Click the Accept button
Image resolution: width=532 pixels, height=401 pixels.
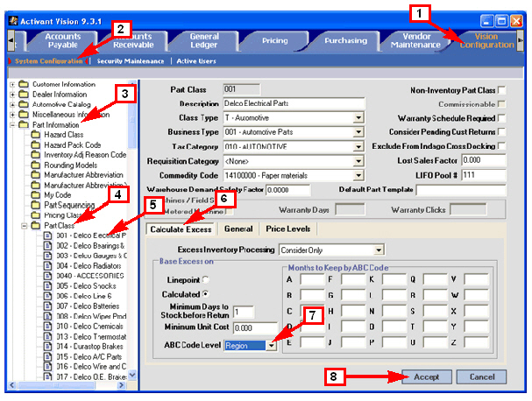coord(427,377)
